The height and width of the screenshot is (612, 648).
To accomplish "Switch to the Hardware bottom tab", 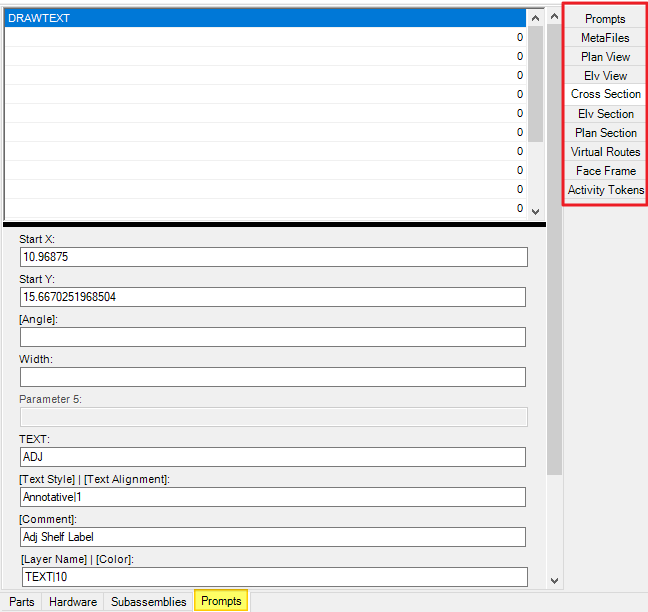I will pos(73,602).
